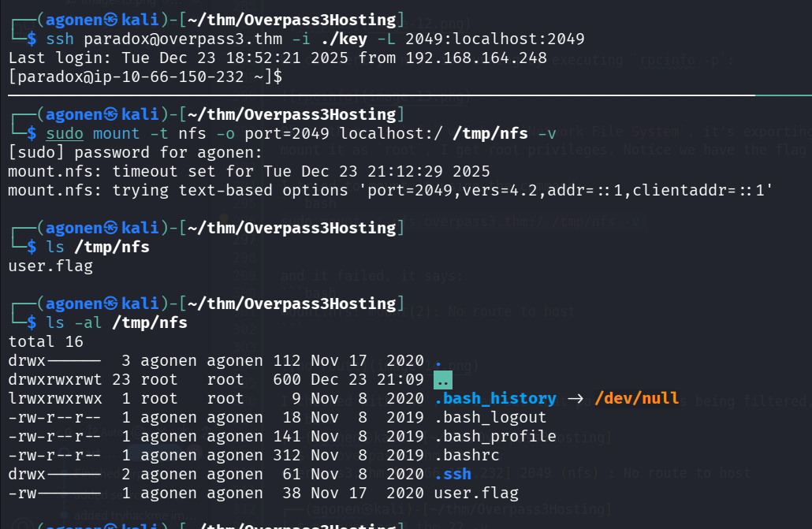This screenshot has height=529, width=812.
Task: Click the divider line between terminal panes
Action: coord(394,95)
